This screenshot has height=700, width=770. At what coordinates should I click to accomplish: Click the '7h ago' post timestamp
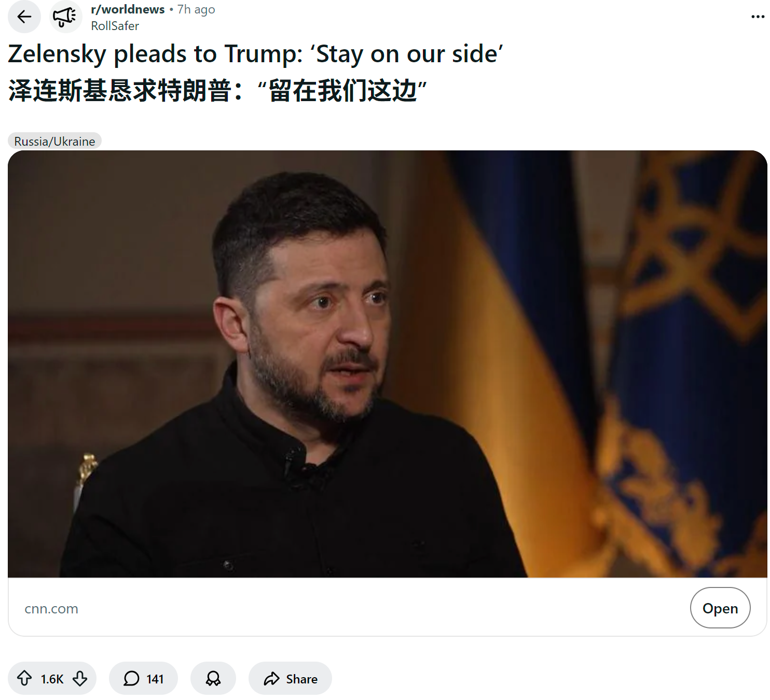pyautogui.click(x=196, y=9)
